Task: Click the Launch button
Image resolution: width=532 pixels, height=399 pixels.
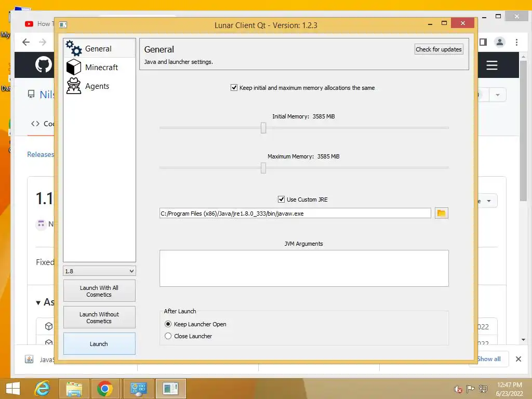Action: point(99,344)
